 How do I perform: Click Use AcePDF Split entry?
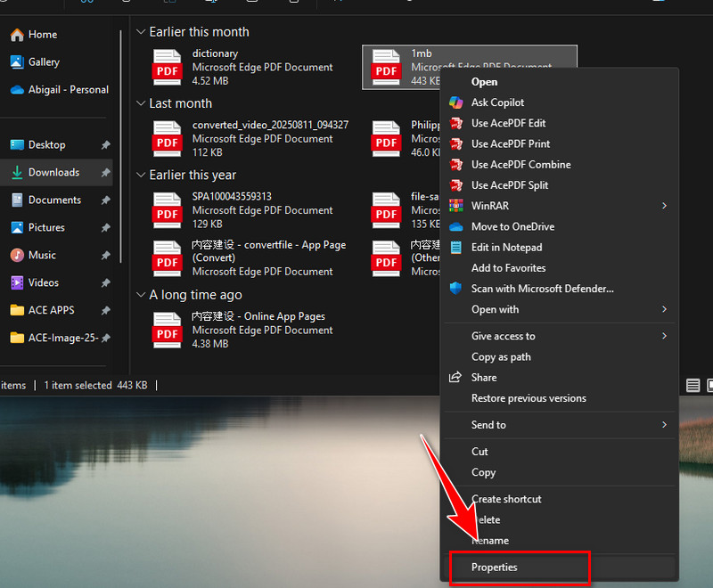560,185
